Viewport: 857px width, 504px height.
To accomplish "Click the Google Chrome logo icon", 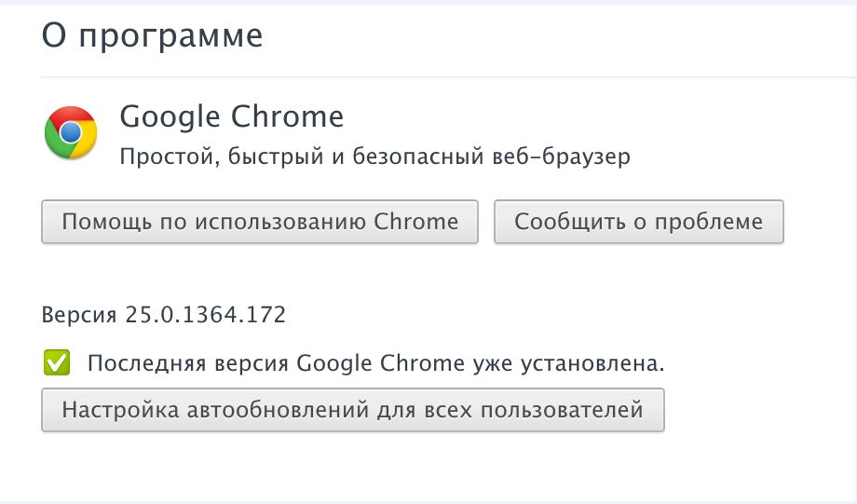I will (x=71, y=132).
